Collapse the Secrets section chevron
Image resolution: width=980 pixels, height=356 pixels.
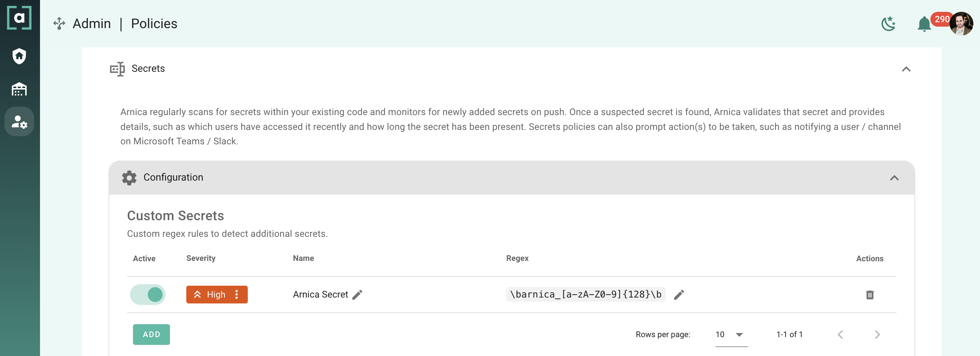point(906,69)
